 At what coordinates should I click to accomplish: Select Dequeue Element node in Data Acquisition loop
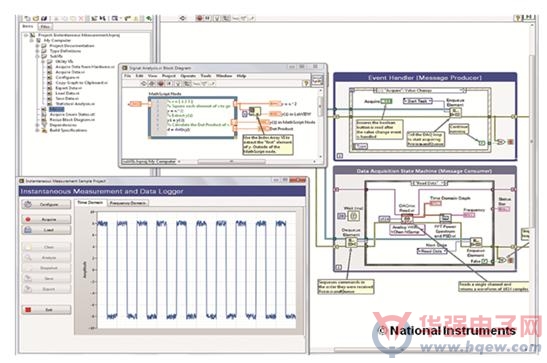pos(352,242)
